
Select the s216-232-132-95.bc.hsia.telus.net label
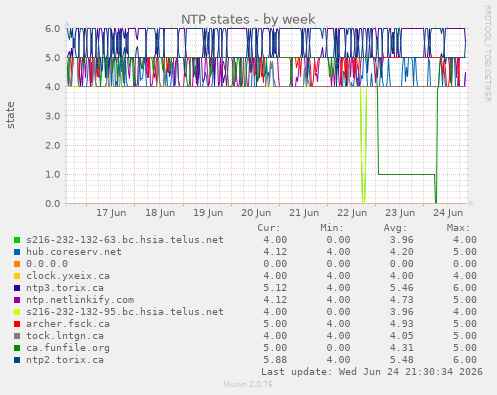125,312
